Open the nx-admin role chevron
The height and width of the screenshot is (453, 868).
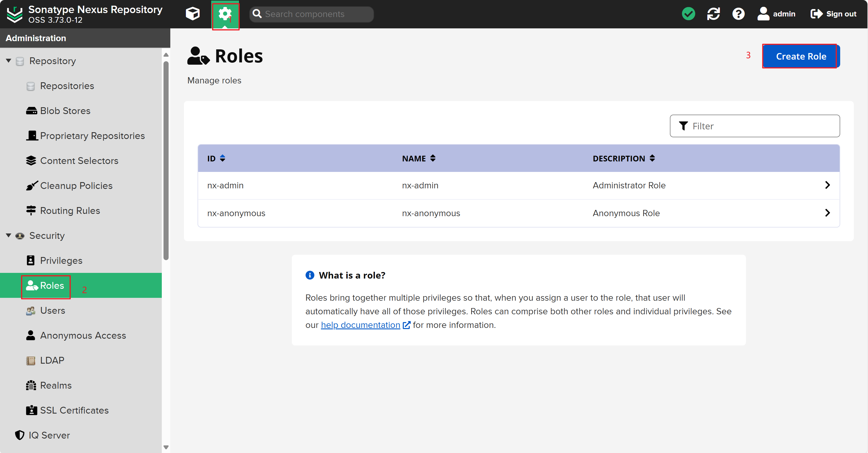point(827,185)
